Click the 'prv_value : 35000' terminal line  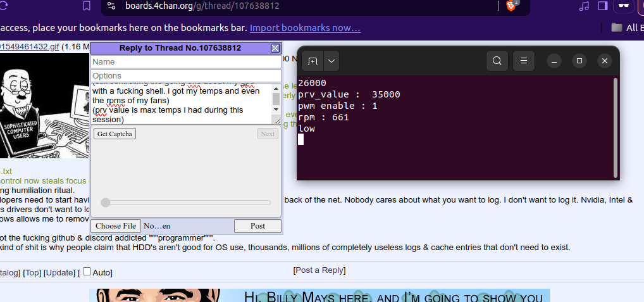coord(349,95)
